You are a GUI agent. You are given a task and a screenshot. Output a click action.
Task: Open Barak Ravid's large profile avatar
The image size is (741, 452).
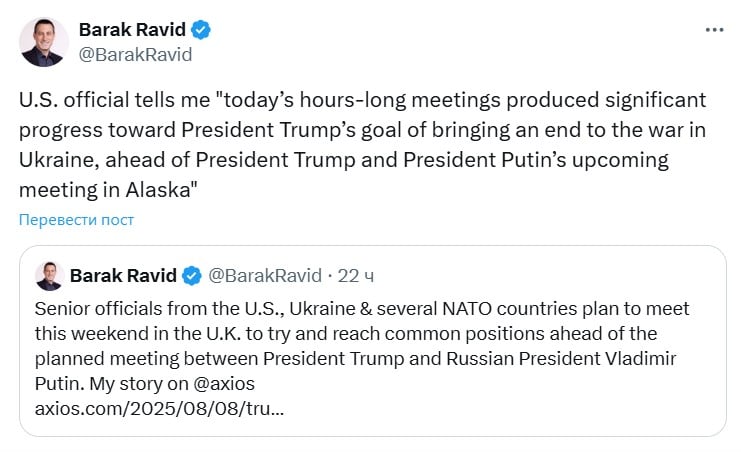point(43,42)
